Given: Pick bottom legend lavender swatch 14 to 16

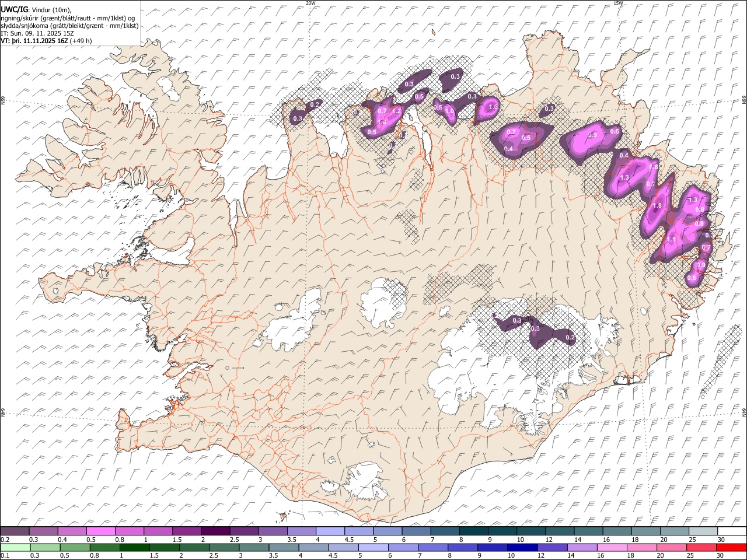Looking at the screenshot, I should tap(581, 547).
